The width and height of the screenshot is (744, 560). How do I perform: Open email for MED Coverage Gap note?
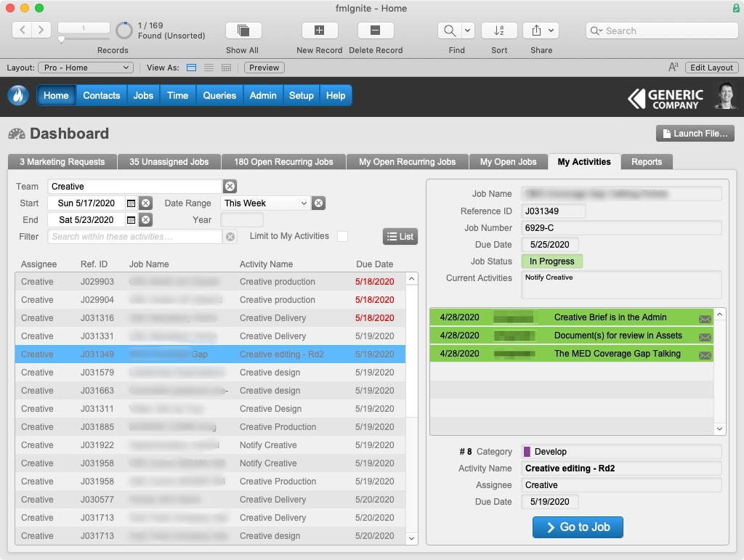(x=705, y=355)
